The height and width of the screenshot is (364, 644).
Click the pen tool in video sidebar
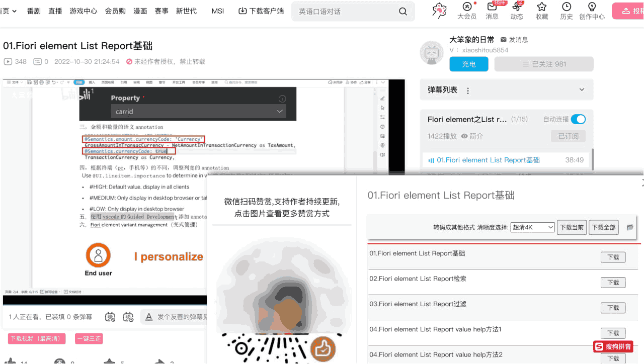[x=382, y=99]
